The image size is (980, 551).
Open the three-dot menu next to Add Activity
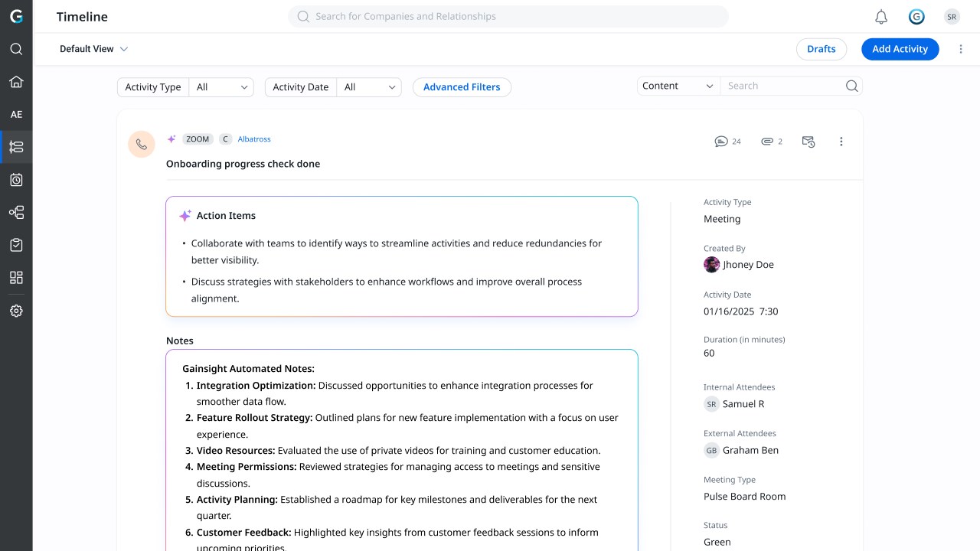click(x=961, y=49)
